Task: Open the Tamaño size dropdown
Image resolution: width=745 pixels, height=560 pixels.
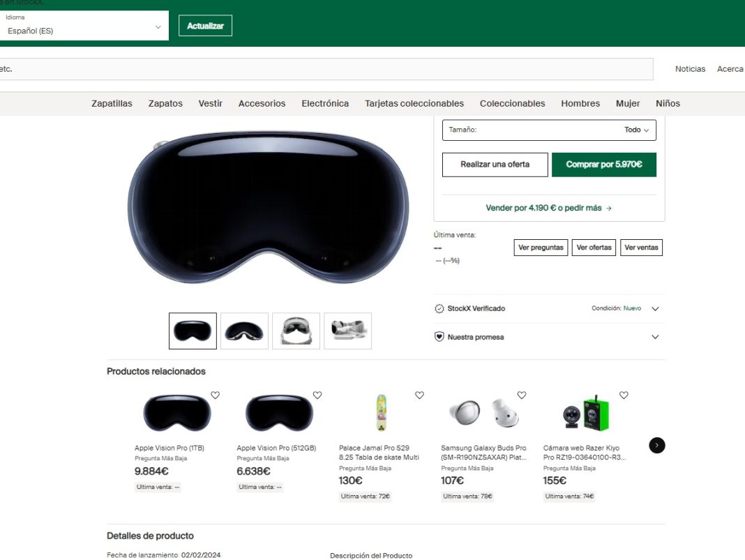Action: [x=549, y=130]
